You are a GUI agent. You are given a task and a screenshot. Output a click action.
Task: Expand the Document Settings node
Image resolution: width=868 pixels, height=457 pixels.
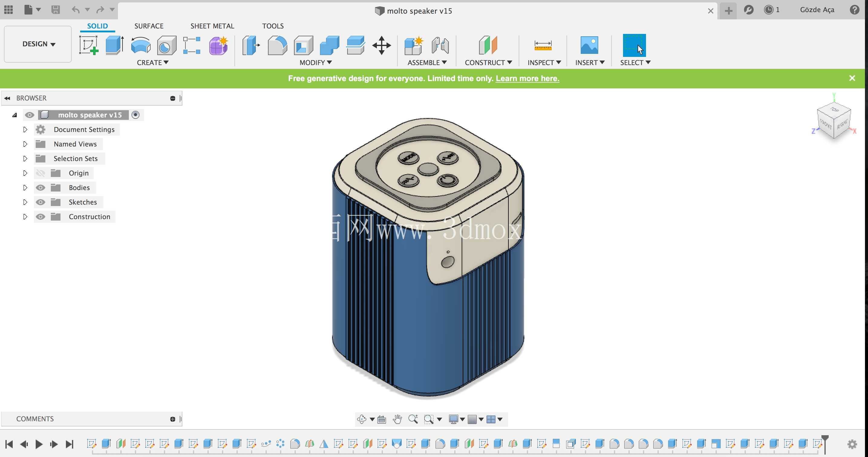click(25, 130)
